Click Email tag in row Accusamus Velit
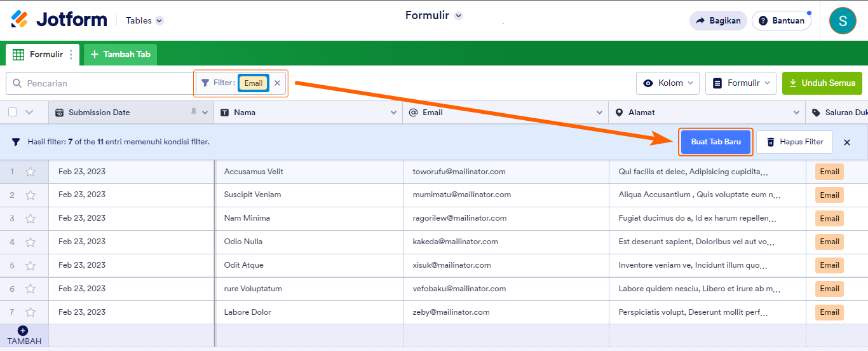This screenshot has width=868, height=351. point(829,172)
